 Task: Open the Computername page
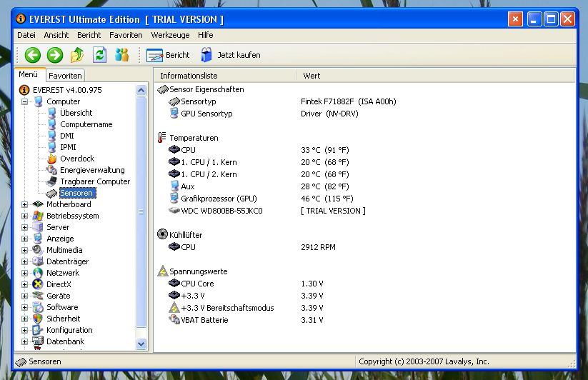click(86, 124)
